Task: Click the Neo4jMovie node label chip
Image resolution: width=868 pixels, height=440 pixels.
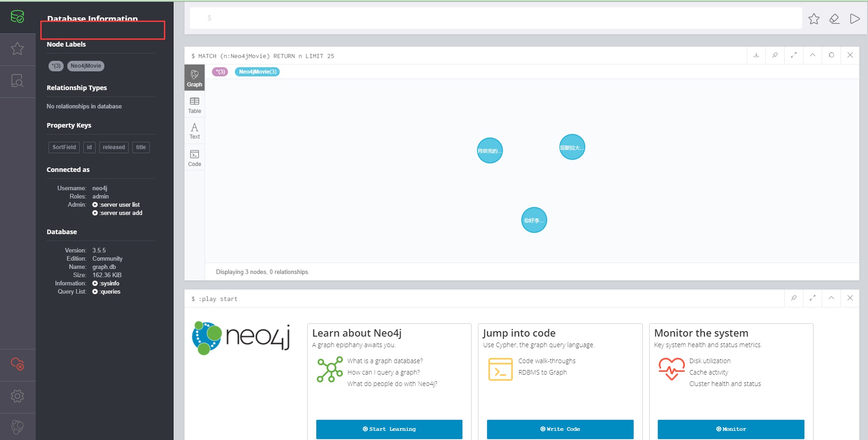Action: coord(86,66)
